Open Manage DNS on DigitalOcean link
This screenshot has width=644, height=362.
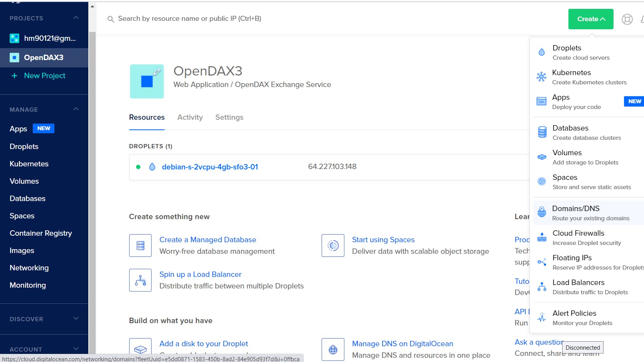click(x=403, y=344)
